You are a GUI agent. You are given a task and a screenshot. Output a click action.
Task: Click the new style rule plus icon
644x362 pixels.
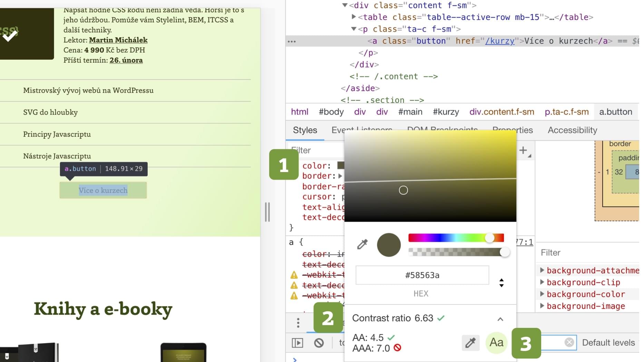pos(523,150)
